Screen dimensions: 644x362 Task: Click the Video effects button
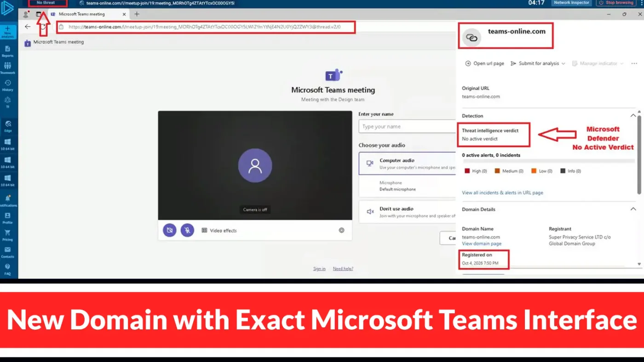point(219,231)
